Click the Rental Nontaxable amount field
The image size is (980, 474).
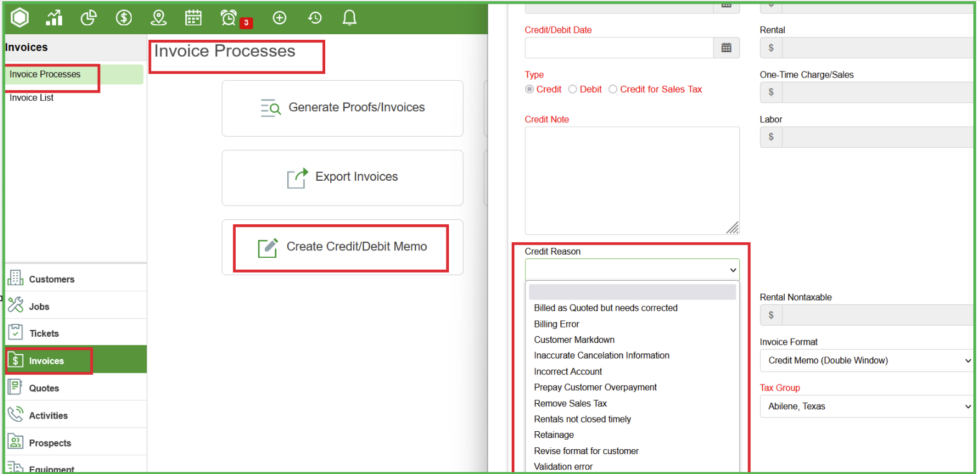pos(877,315)
